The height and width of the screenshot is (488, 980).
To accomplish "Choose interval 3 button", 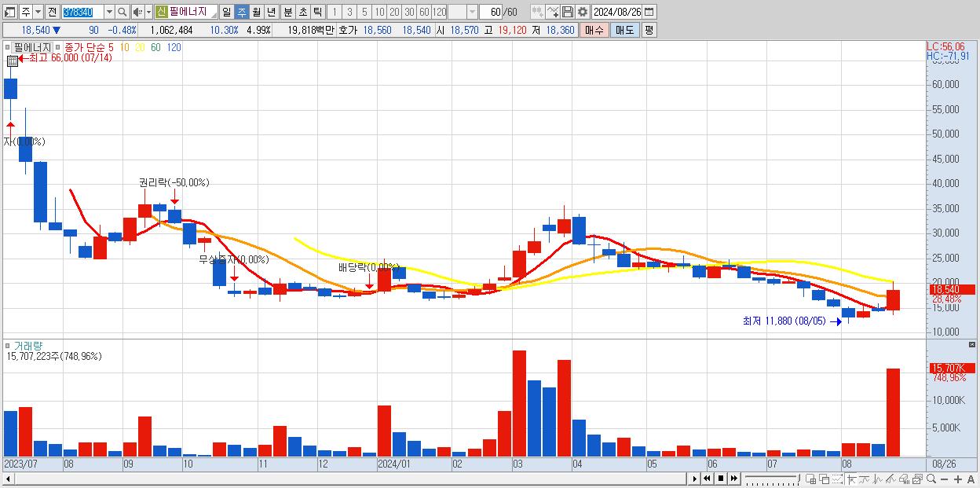I will tap(349, 12).
